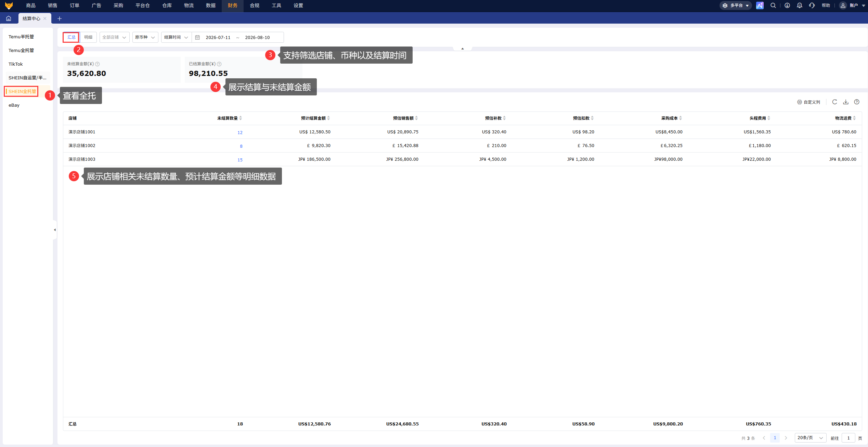Open the 原币种 currency dropdown

tap(145, 37)
